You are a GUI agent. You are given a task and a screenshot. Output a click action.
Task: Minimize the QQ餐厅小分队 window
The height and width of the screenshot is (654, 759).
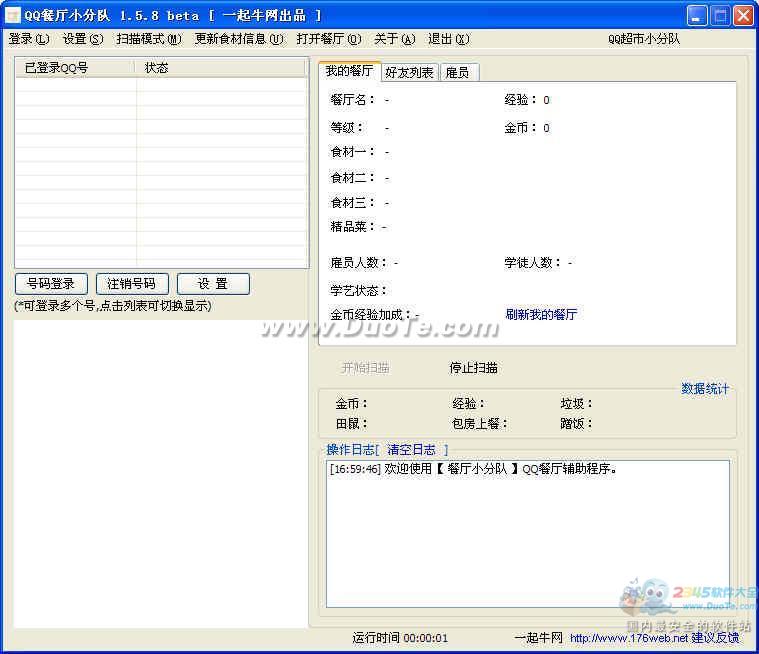[697, 15]
